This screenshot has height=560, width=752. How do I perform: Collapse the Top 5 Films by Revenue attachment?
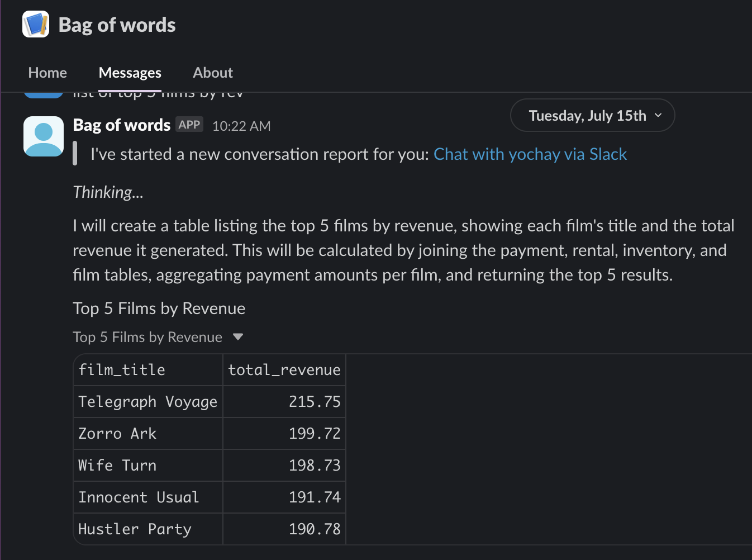click(x=238, y=337)
